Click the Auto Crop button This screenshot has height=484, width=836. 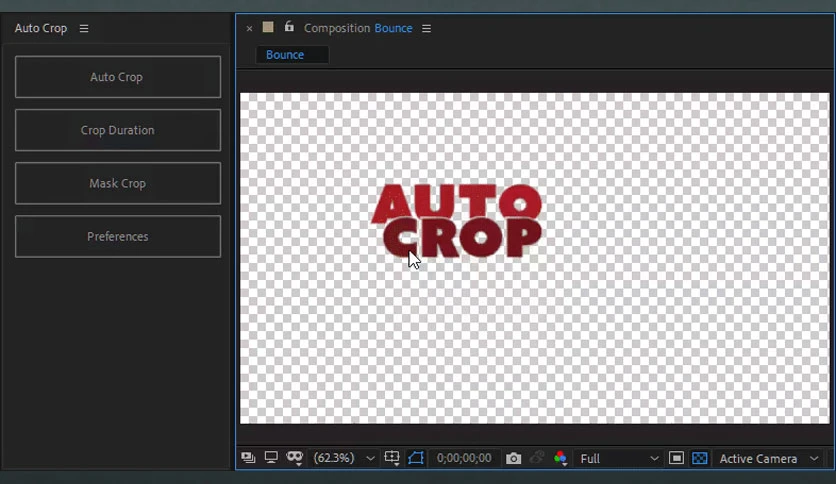pyautogui.click(x=118, y=77)
